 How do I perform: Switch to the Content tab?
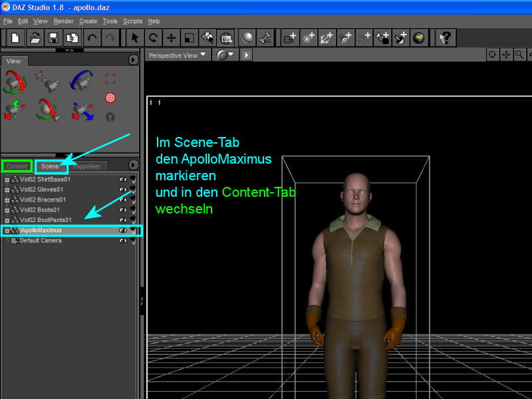tap(17, 166)
